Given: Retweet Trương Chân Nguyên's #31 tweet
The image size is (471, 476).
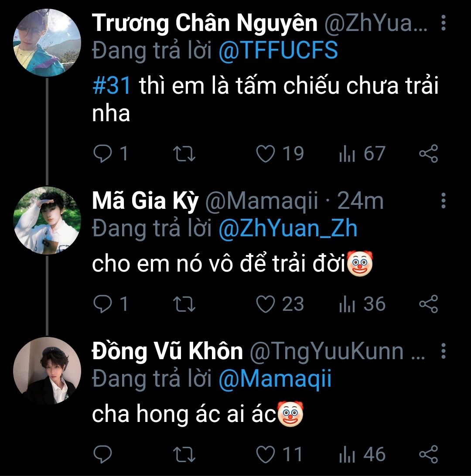Looking at the screenshot, I should (184, 154).
